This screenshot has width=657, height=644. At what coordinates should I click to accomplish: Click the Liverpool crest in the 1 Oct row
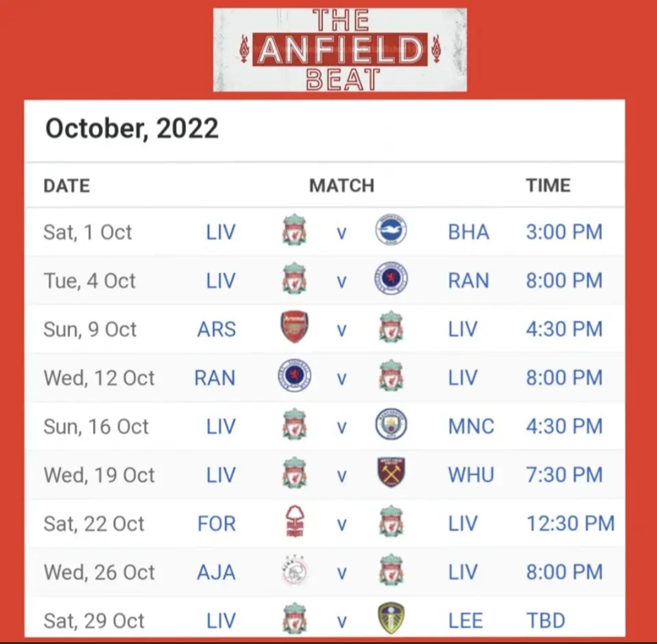click(294, 231)
